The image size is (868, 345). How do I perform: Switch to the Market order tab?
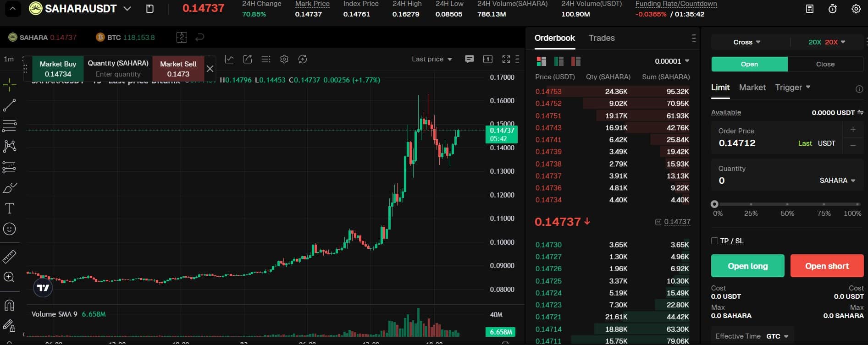click(x=752, y=88)
